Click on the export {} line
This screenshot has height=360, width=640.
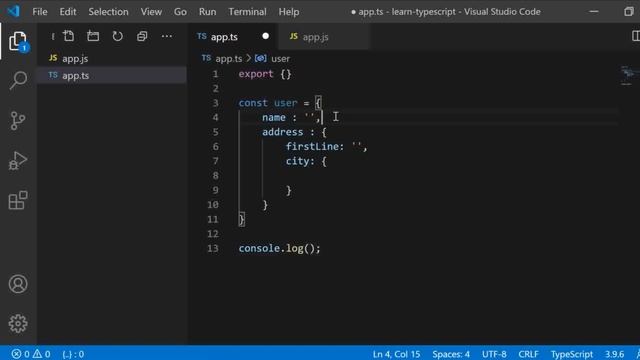point(265,74)
